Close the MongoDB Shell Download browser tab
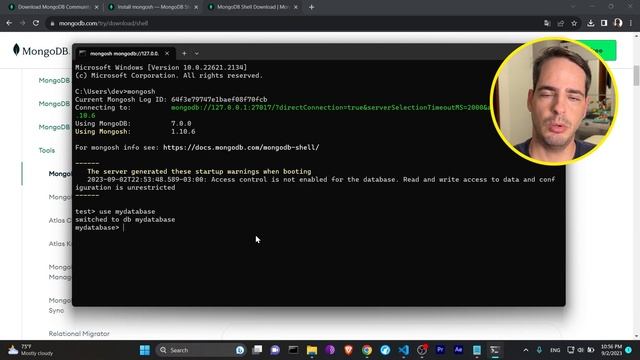Screen dimensions: 640x360 296,7
